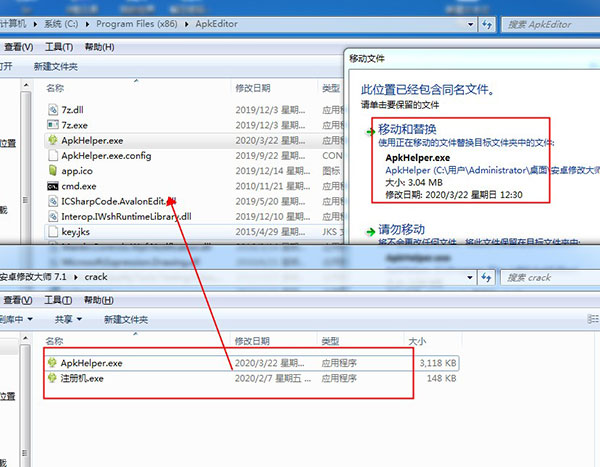Choose the 请勿移动 option
This screenshot has width=600, height=467.
click(x=398, y=228)
